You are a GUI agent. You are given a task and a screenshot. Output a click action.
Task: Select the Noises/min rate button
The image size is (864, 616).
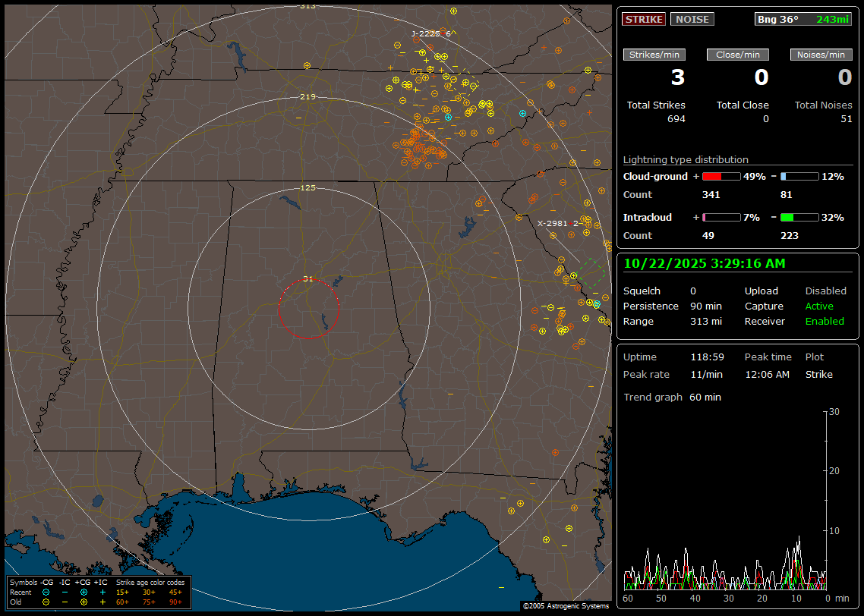(x=821, y=55)
